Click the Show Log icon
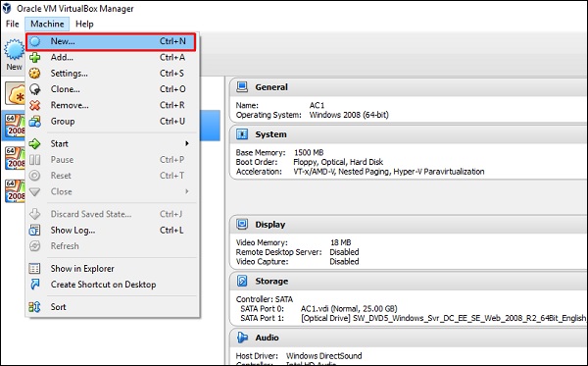Viewport: 588px width, 366px height. pyautogui.click(x=35, y=231)
